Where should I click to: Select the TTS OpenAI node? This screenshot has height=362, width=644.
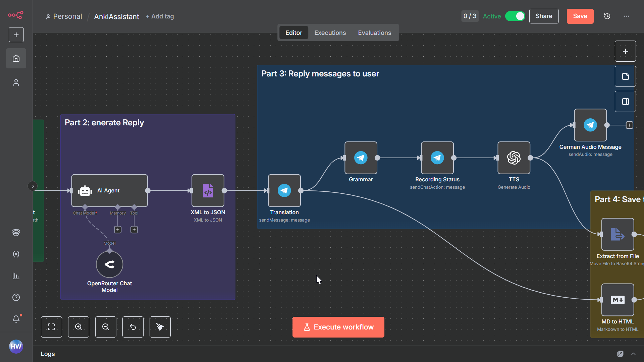point(514,158)
